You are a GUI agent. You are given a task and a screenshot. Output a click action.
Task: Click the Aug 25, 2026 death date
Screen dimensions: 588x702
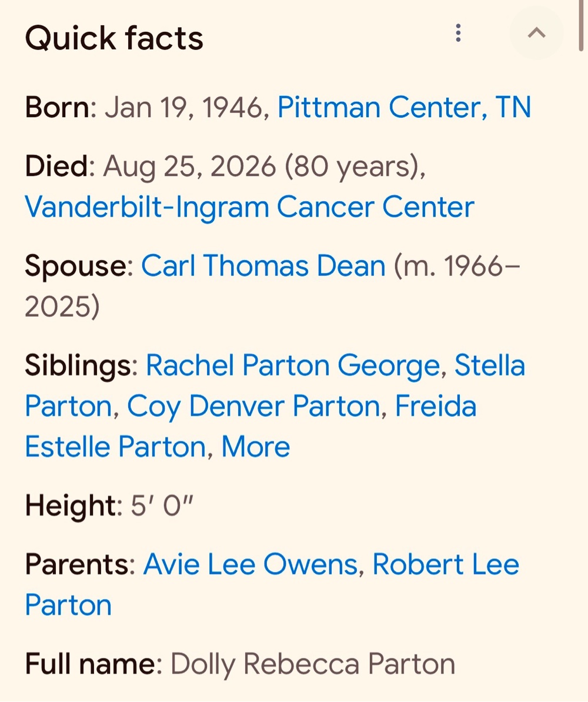point(189,167)
